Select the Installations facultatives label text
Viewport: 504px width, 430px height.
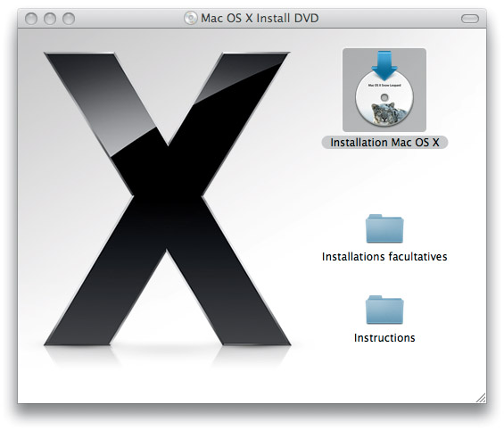[x=384, y=257]
